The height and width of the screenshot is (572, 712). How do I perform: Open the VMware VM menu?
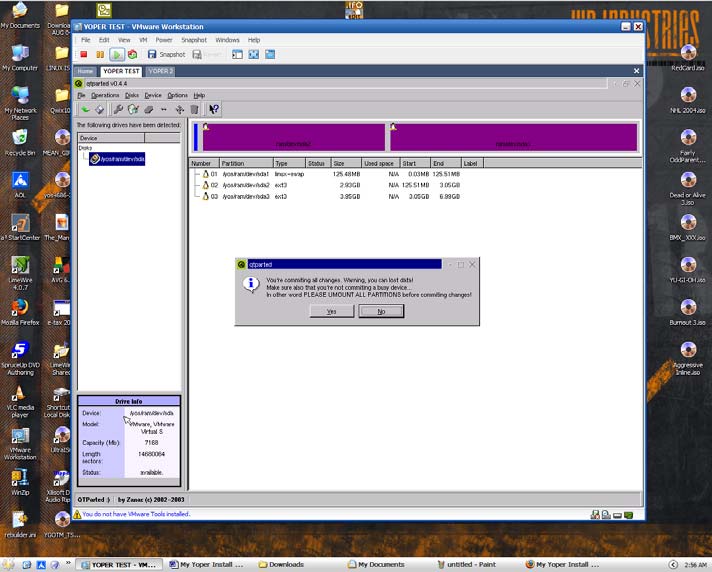point(143,40)
